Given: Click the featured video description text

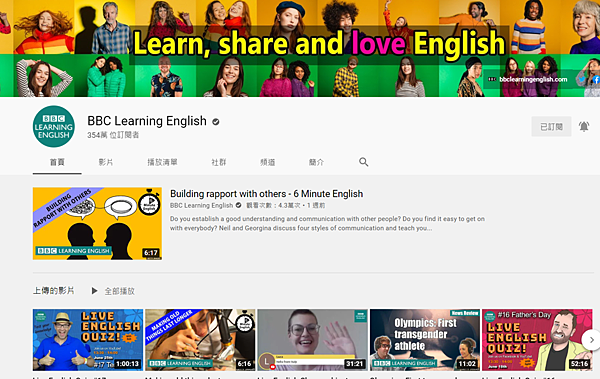Looking at the screenshot, I should (x=327, y=224).
